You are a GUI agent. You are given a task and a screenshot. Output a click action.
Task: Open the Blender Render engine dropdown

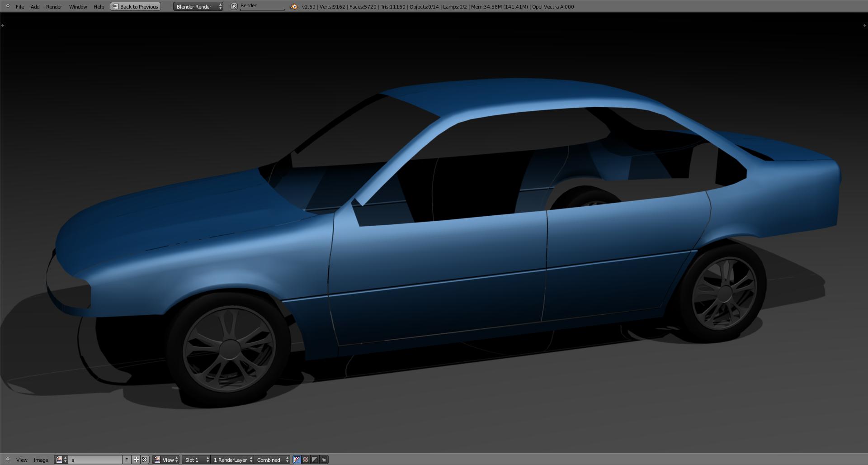coord(198,6)
